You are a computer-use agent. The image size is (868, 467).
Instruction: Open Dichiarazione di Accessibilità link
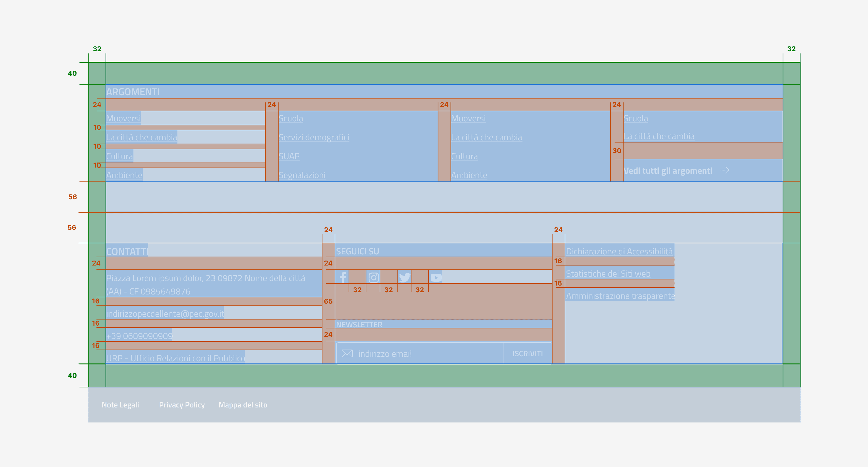coord(619,251)
